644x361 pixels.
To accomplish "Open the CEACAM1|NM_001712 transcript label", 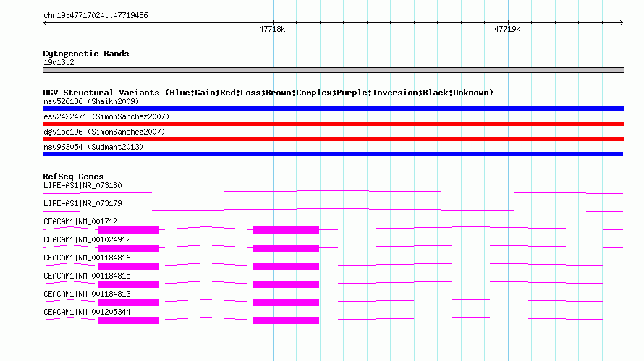I will coord(80,221).
